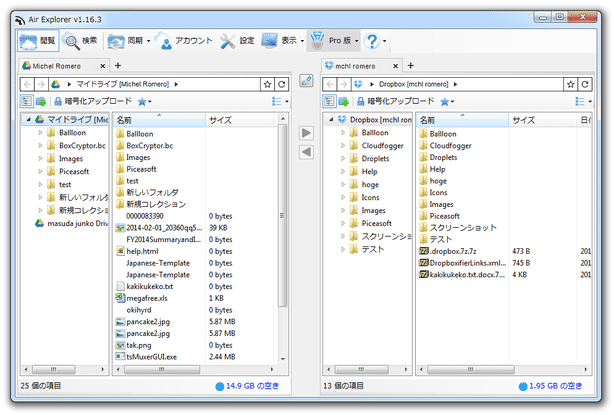Screen dimensions: 614x415
Task: Go forward in the Google Drive pane
Action: 41,84
